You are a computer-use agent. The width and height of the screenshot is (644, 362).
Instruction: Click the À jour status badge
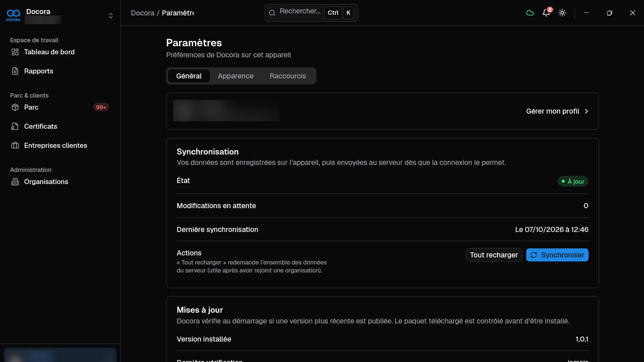click(573, 181)
